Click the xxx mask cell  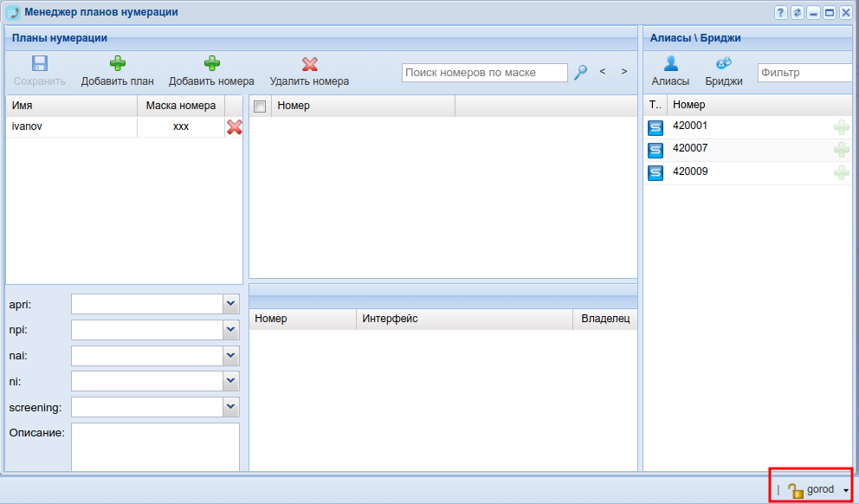pyautogui.click(x=181, y=126)
